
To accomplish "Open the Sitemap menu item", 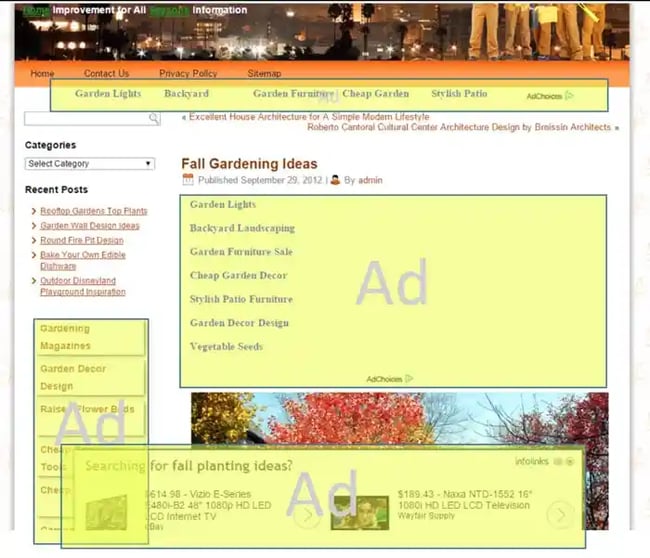I will [x=264, y=73].
